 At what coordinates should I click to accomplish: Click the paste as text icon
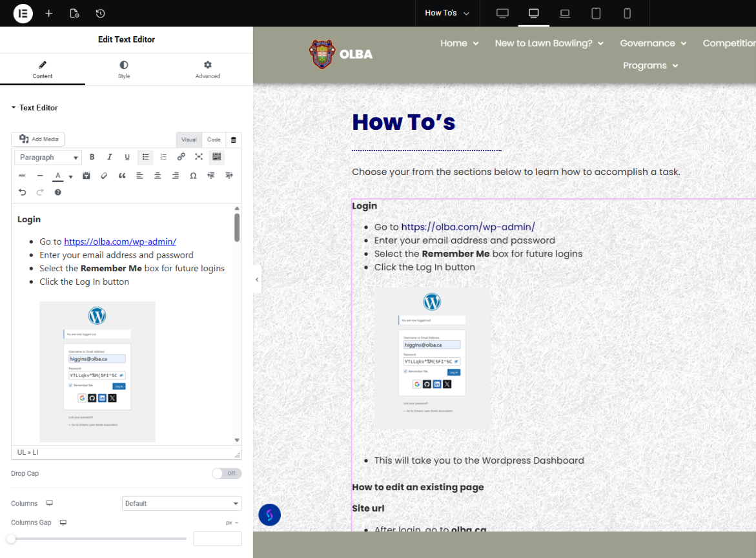[87, 176]
